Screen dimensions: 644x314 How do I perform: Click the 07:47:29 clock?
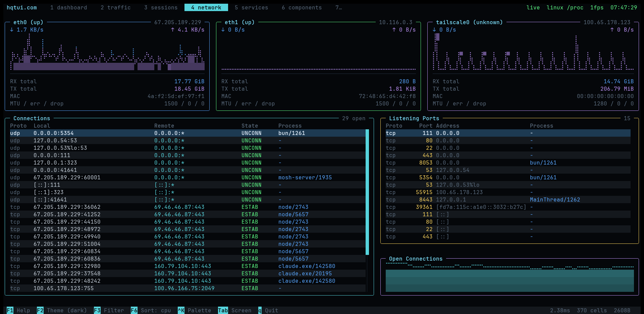tap(624, 7)
